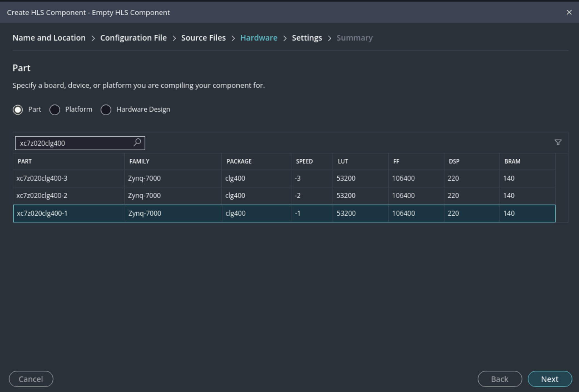Click the search magnifier icon in part search

137,143
